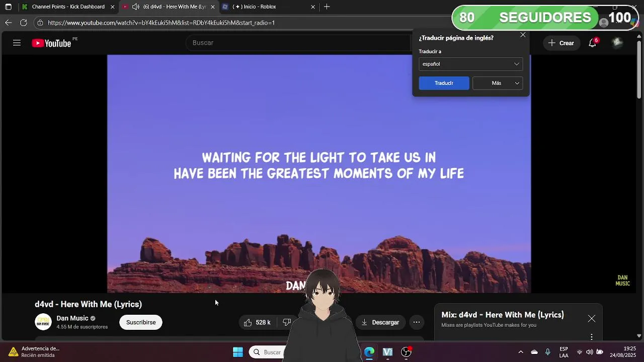Click the browser address bar URL
Viewport: 644px width, 362px height.
point(161,23)
